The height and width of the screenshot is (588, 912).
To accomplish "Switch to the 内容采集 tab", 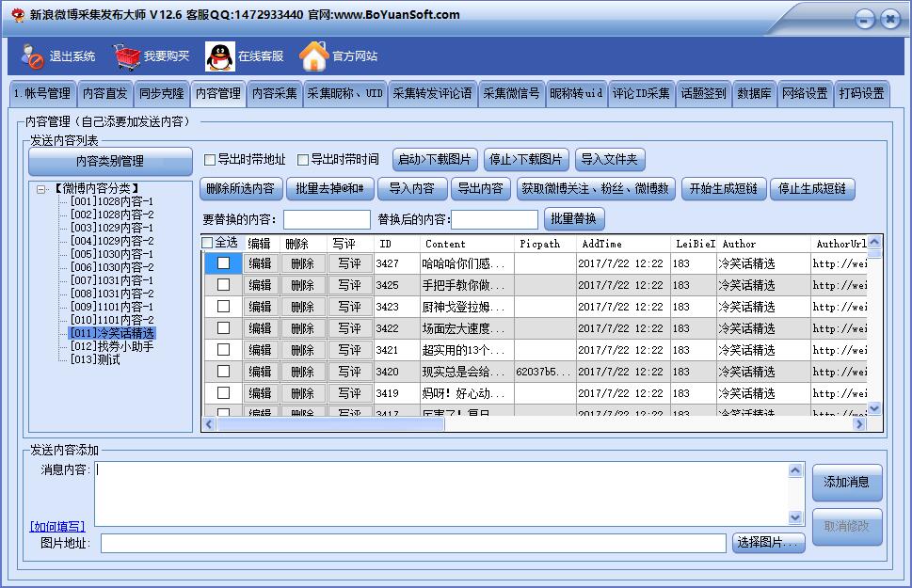I will tap(275, 94).
